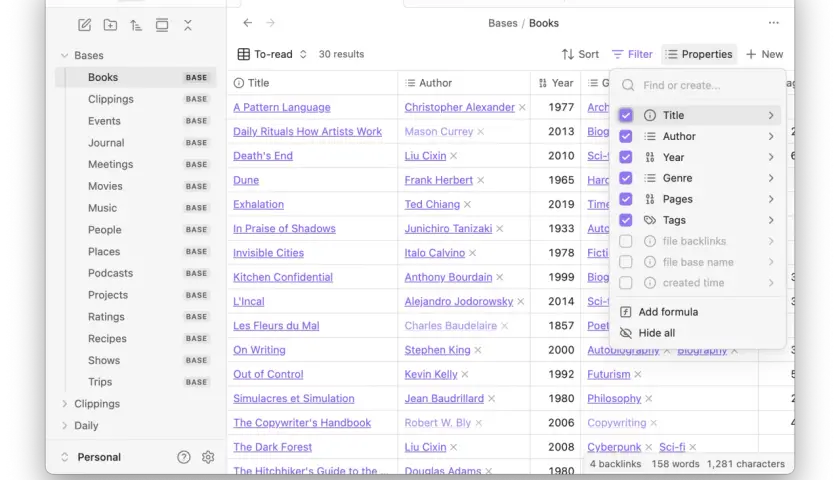Uncheck the Genre property checkbox
Screen dimensions: 840x480
[626, 178]
